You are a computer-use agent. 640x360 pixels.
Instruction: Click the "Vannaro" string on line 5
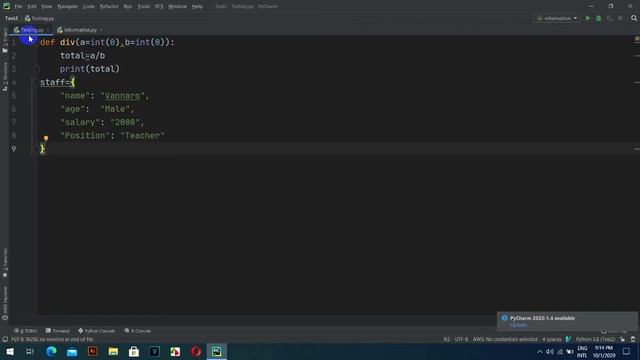point(122,96)
